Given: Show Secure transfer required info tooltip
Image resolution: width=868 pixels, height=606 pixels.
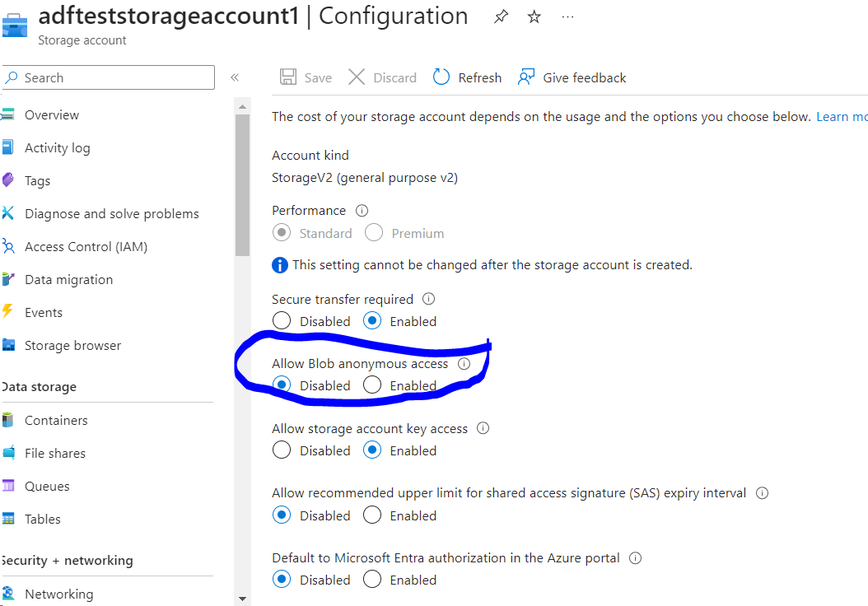Looking at the screenshot, I should (x=429, y=299).
